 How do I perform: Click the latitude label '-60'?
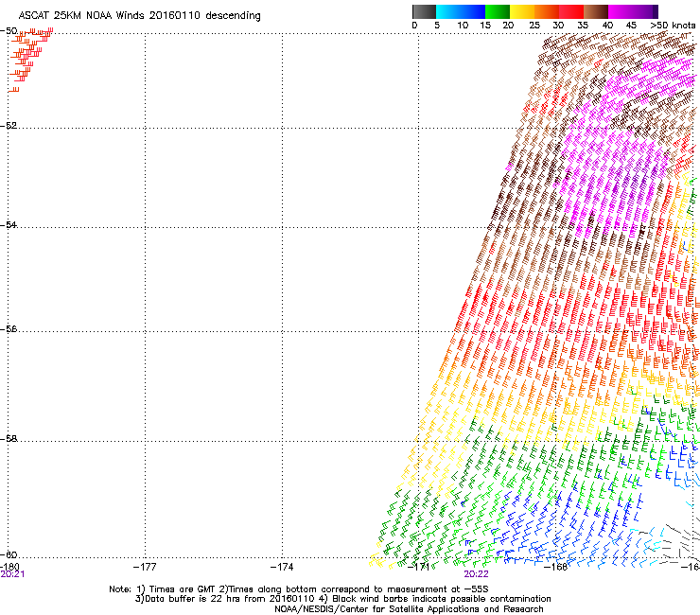[x=9, y=555]
